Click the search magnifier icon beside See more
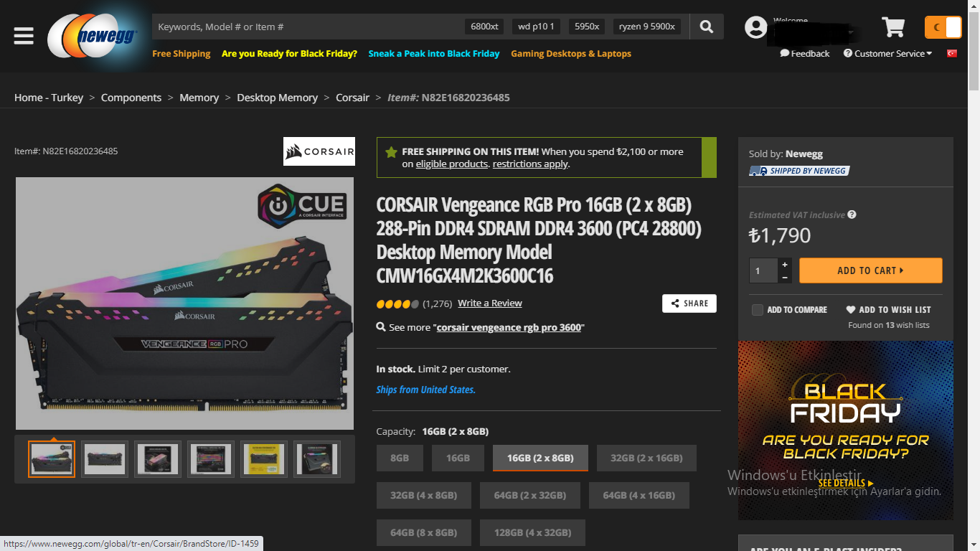980x551 pixels. 382,327
